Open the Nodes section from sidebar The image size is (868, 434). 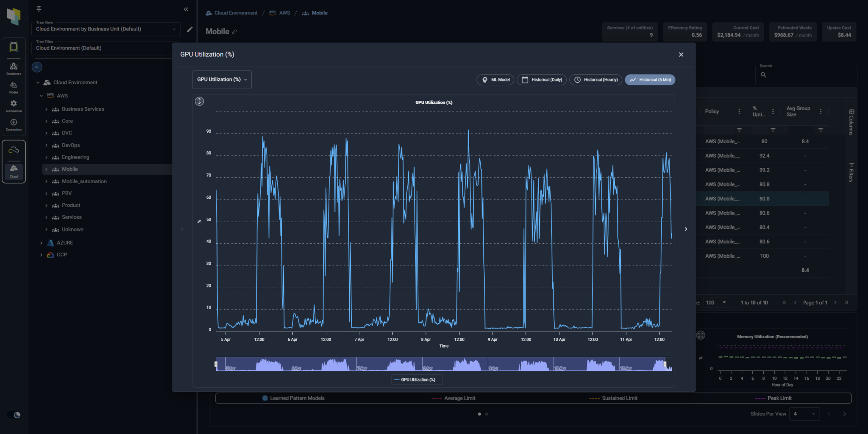pyautogui.click(x=14, y=88)
